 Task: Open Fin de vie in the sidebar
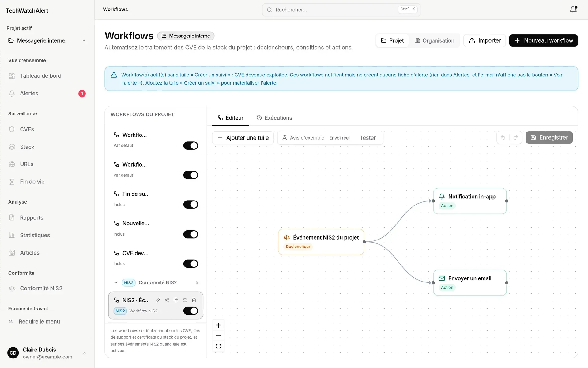47,182
